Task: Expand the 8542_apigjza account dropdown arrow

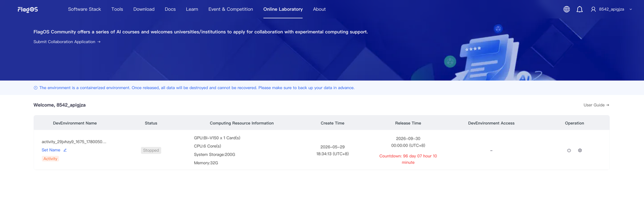Action: tap(630, 9)
